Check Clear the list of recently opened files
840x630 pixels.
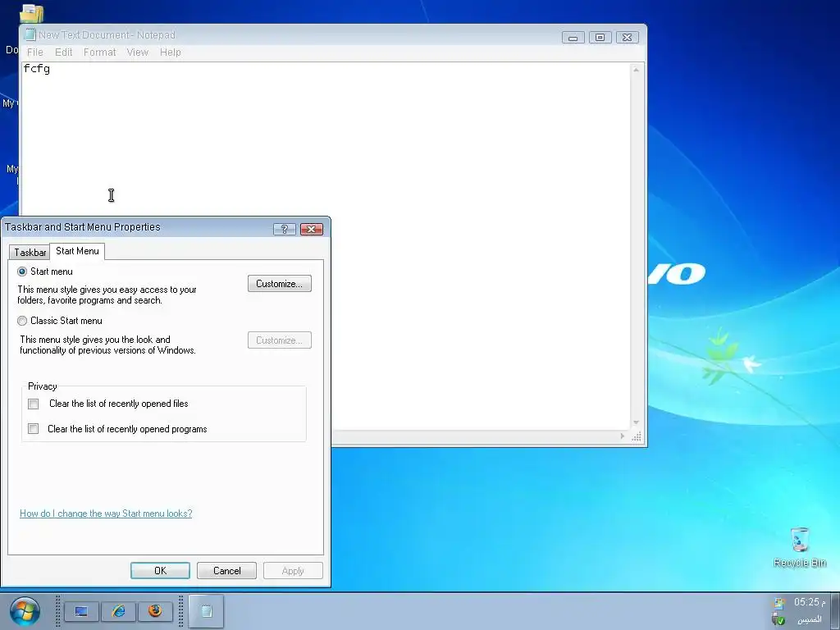[x=33, y=404]
